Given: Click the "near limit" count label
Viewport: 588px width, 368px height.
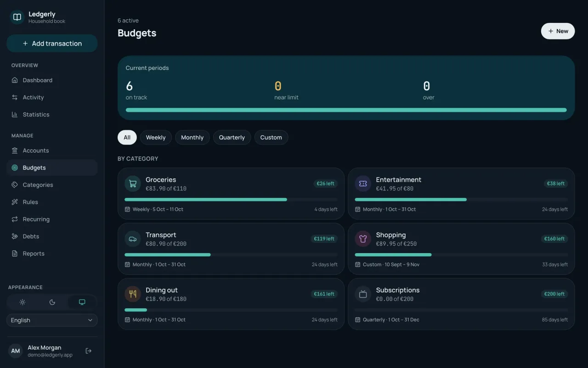Looking at the screenshot, I should pos(286,98).
